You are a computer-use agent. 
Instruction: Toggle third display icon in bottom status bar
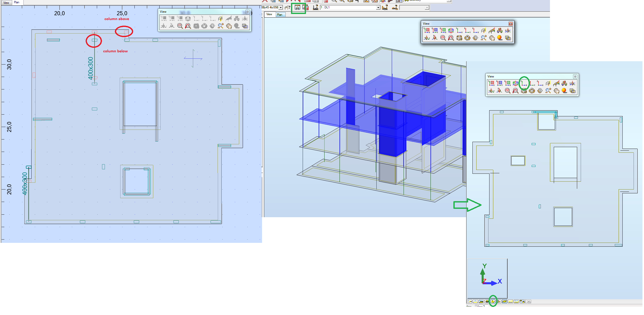click(x=481, y=302)
